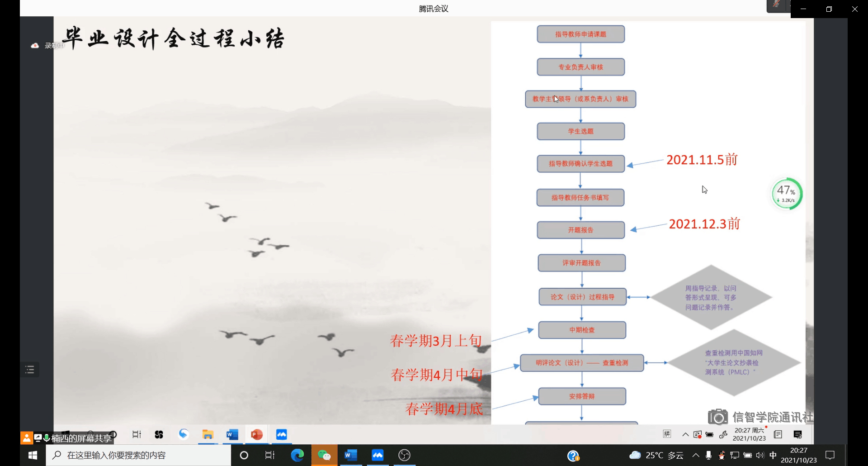Click the cloud recording indicator icon

pyautogui.click(x=35, y=46)
